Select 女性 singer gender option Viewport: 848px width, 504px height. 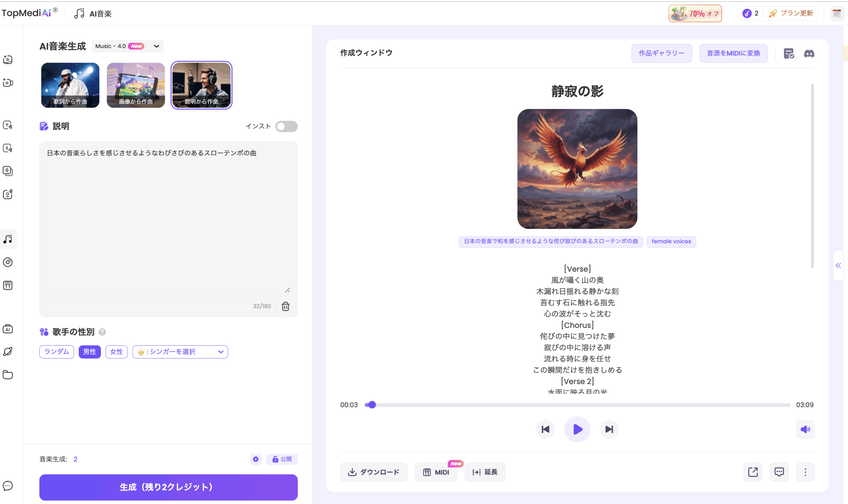point(117,352)
